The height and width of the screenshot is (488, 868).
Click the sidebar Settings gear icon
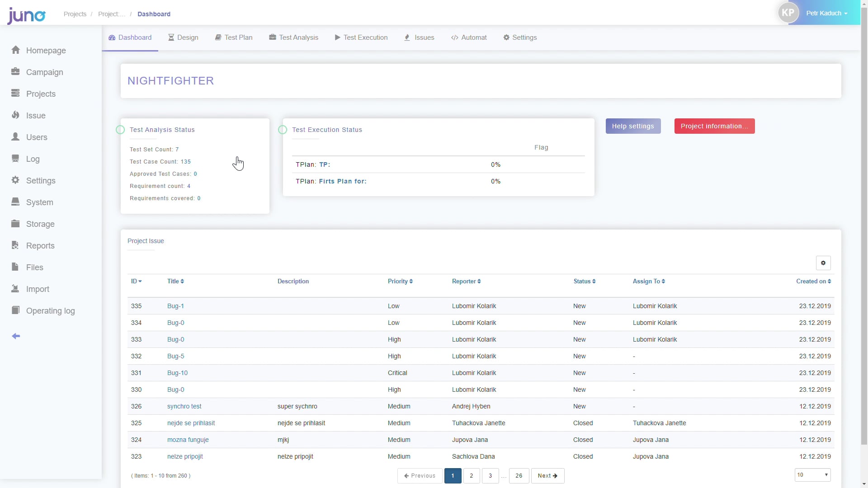16,180
